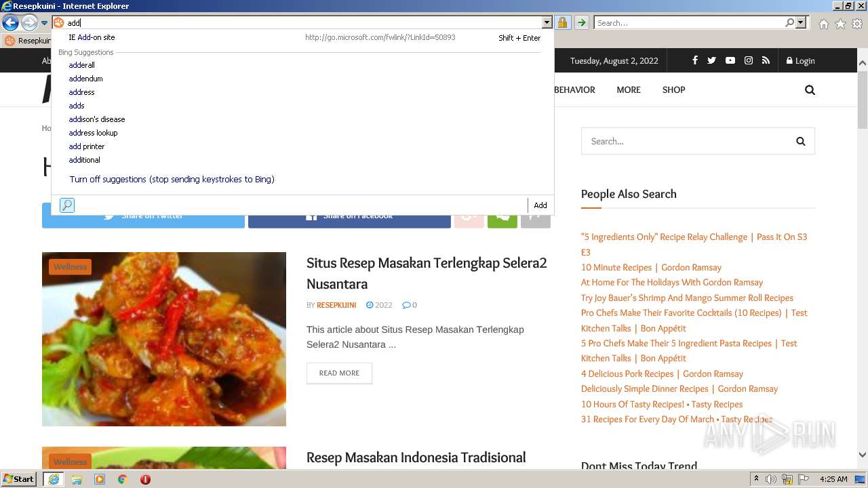Viewport: 868px width, 488px height.
Task: Select the 'addison's disease' suggestion
Action: point(97,119)
